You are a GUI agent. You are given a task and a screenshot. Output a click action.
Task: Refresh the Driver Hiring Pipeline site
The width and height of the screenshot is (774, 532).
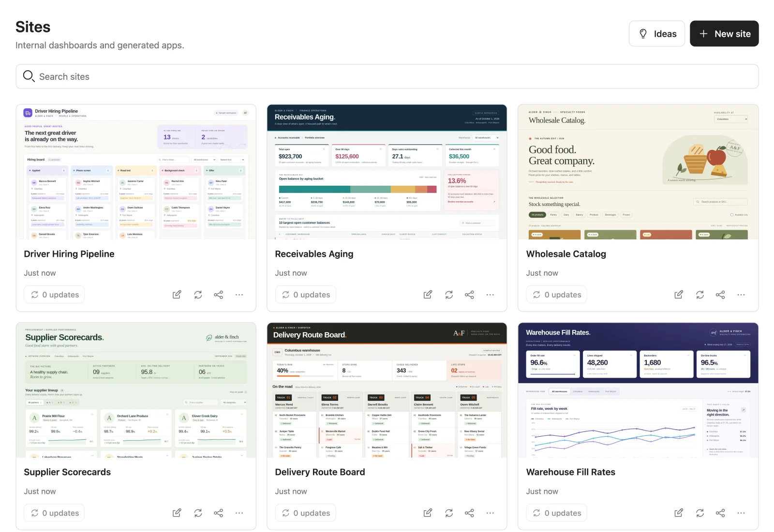[x=198, y=295]
